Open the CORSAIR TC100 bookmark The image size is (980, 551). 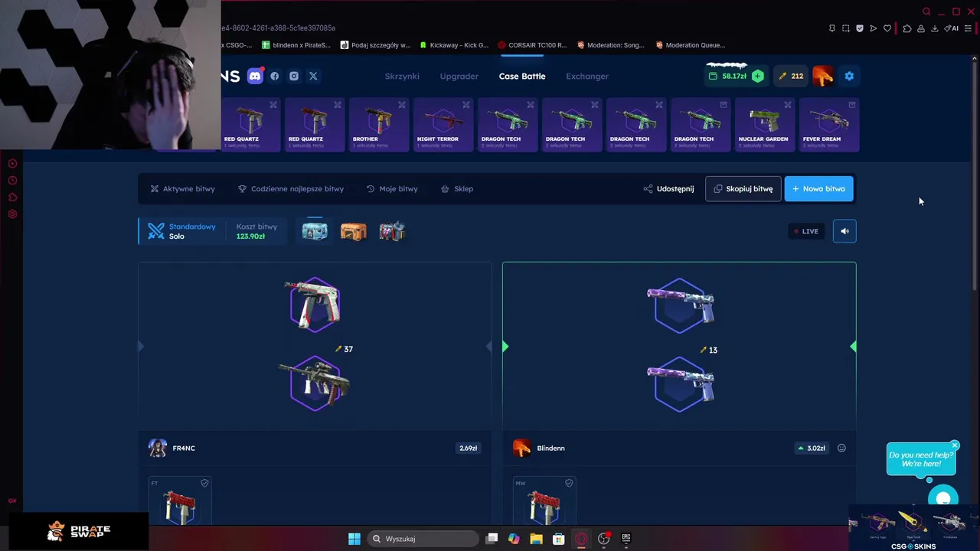tap(532, 45)
